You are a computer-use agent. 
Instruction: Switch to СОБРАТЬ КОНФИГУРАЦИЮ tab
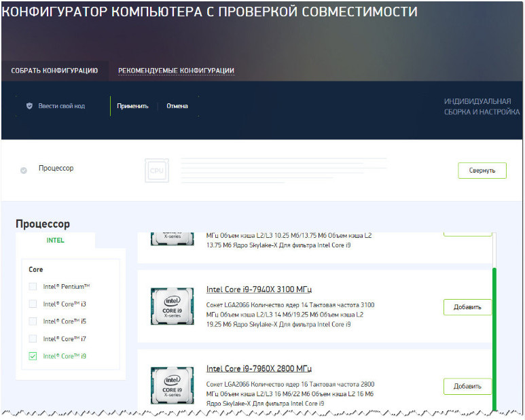tap(54, 71)
